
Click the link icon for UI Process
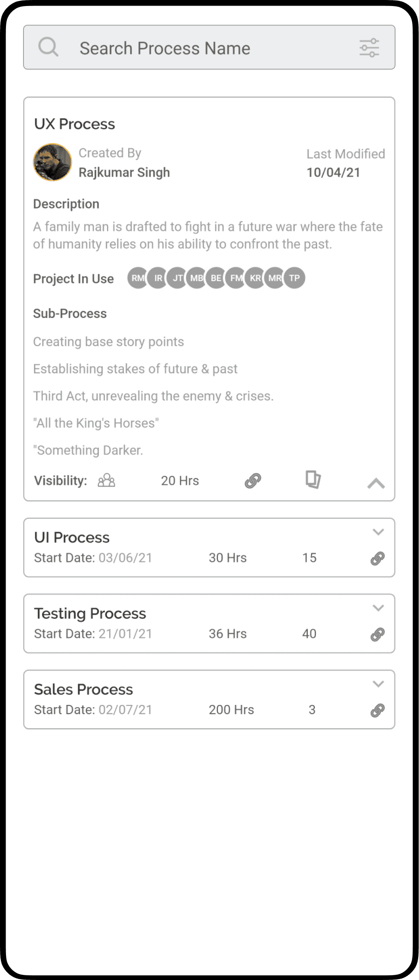pyautogui.click(x=377, y=558)
